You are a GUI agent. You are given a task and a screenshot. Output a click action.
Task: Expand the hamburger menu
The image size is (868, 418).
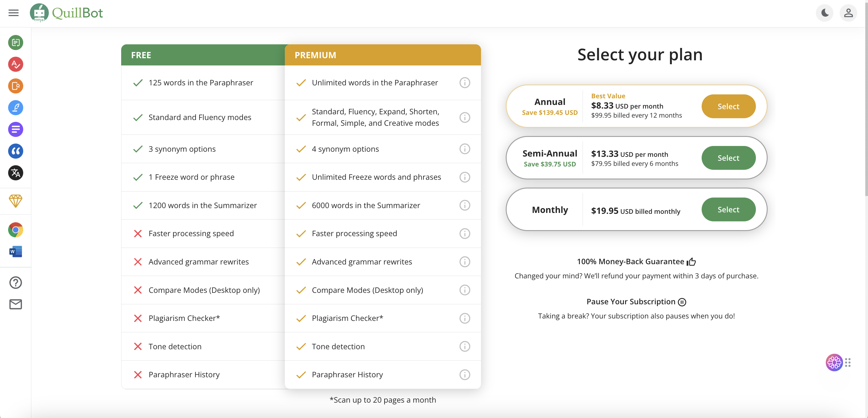(14, 13)
